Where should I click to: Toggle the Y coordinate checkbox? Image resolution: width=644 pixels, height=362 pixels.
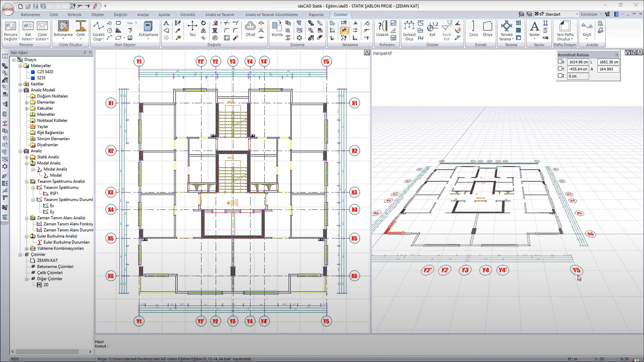[x=560, y=69]
